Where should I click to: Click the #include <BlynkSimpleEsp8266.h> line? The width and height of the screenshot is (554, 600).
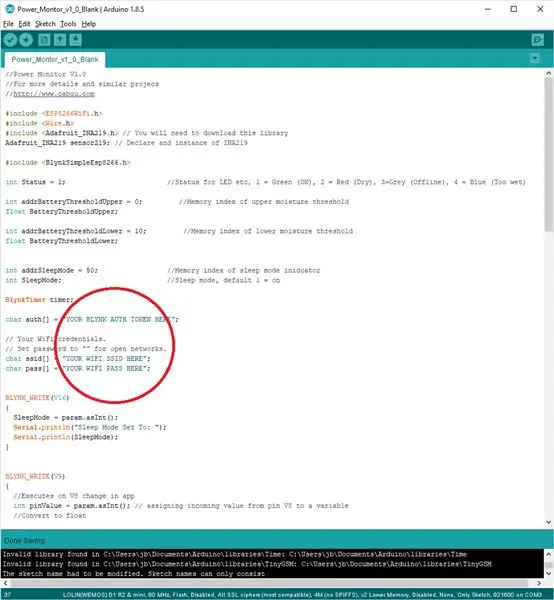point(68,163)
